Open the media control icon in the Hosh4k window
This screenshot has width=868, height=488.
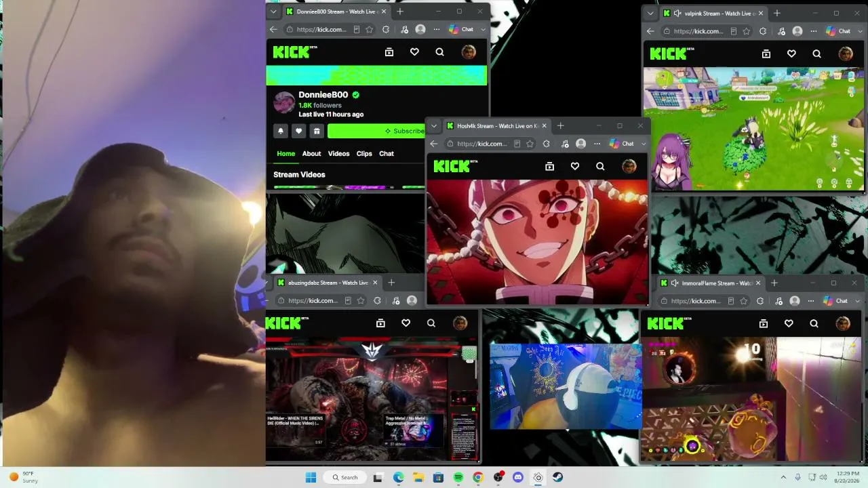[x=565, y=144]
